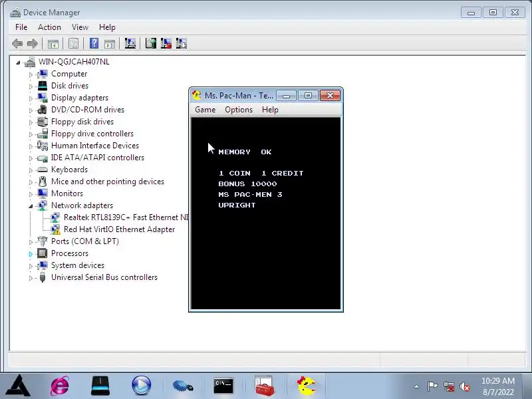Expand the Computer category
The height and width of the screenshot is (399, 532).
(x=31, y=74)
